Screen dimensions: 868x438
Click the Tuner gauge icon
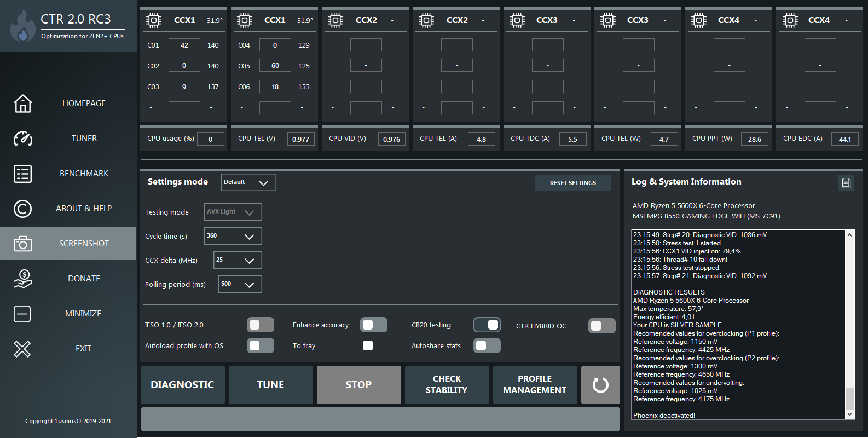tap(22, 139)
